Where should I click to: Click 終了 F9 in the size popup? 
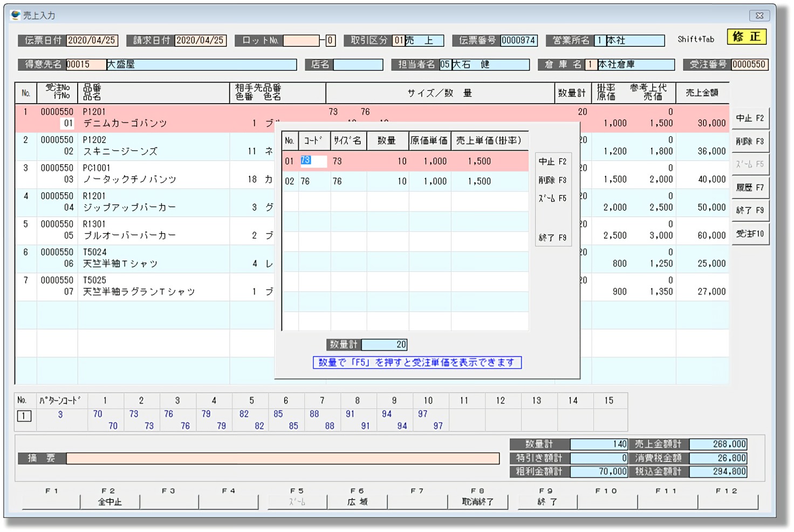552,237
